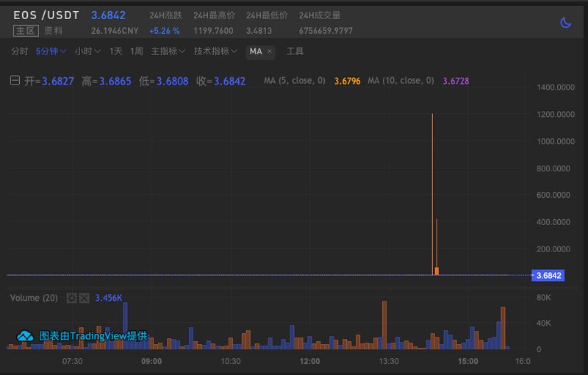
Task: Collapse the OHLC legend box
Action: click(15, 81)
